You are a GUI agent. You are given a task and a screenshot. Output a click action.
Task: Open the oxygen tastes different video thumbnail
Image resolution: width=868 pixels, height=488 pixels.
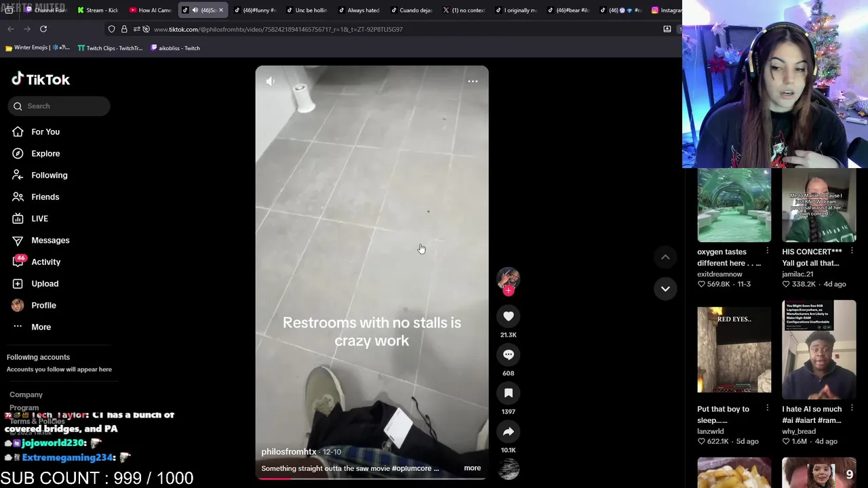pyautogui.click(x=734, y=205)
